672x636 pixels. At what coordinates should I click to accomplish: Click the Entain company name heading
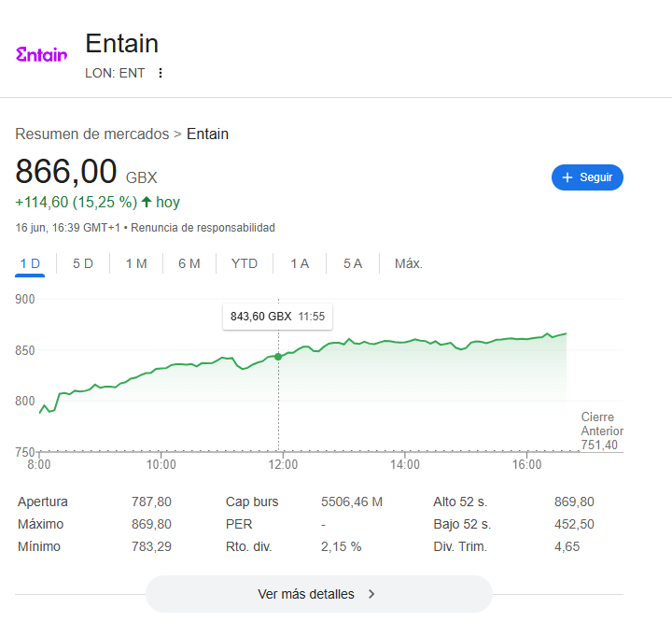tap(121, 43)
